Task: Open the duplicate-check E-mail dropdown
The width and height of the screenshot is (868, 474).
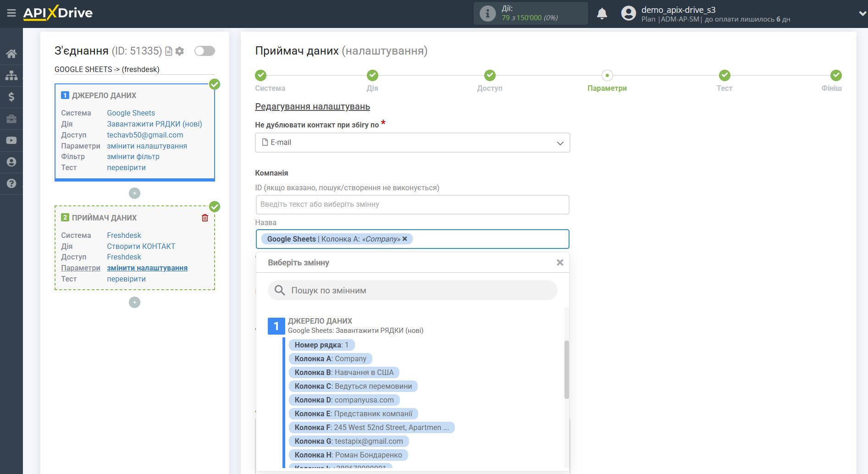Action: 412,143
